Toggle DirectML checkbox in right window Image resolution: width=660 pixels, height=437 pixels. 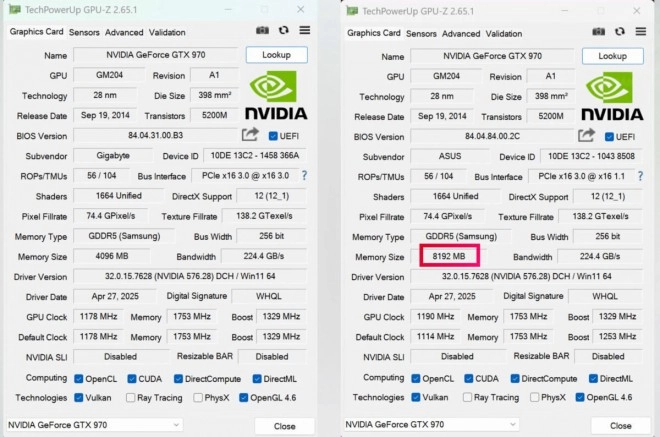point(593,378)
